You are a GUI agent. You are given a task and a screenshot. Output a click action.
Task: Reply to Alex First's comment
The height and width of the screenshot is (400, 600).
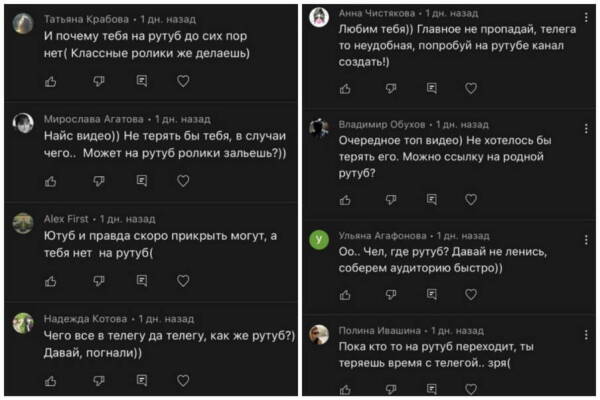142,281
